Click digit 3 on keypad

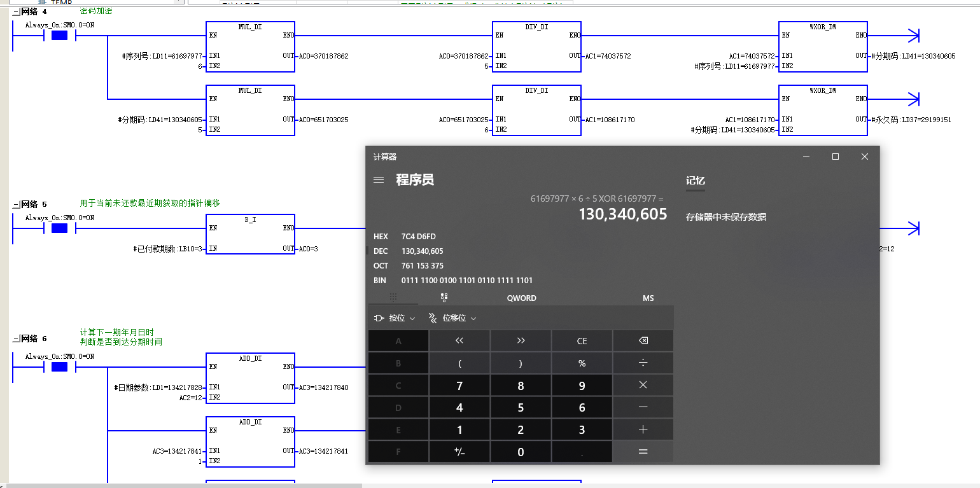click(582, 430)
